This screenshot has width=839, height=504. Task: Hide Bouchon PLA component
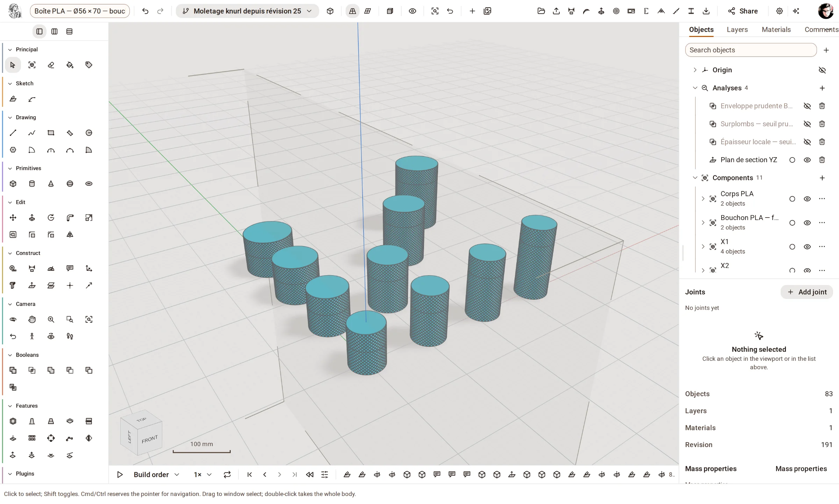pyautogui.click(x=807, y=223)
